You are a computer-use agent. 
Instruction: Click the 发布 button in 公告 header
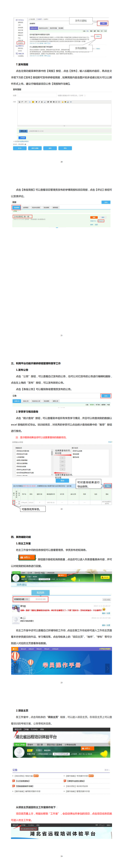point(106,396)
